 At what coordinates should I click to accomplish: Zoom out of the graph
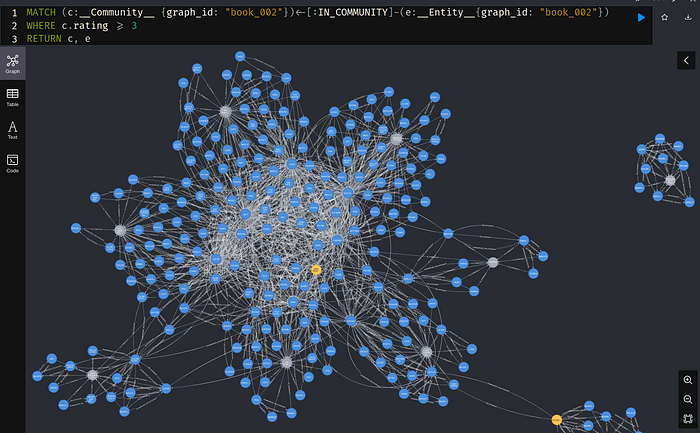688,399
